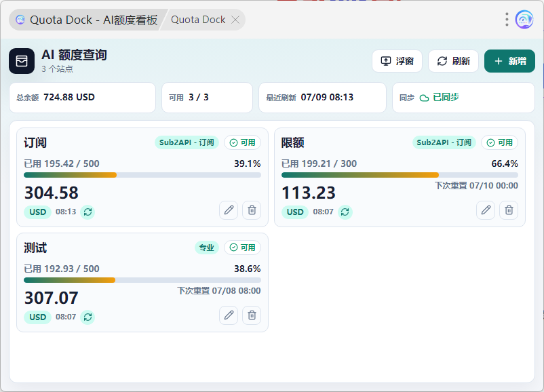
Task: Select the Quota Dock - AI额度看板 tab
Action: (x=87, y=20)
